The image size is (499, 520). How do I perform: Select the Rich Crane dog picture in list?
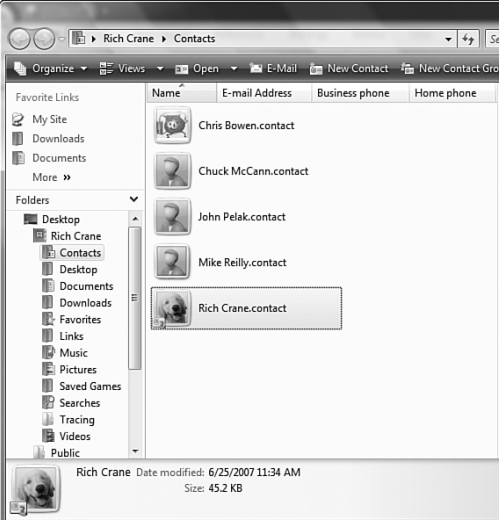pyautogui.click(x=172, y=308)
